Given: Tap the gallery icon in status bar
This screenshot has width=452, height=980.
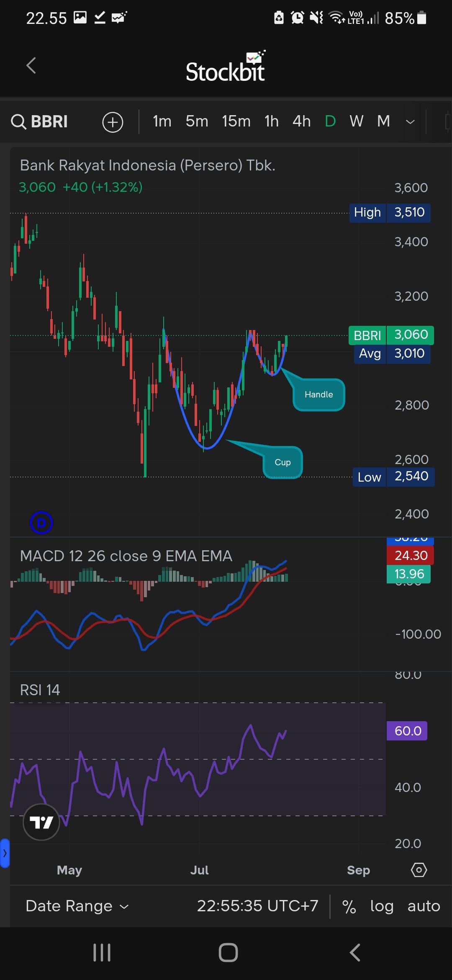Looking at the screenshot, I should click(x=80, y=18).
